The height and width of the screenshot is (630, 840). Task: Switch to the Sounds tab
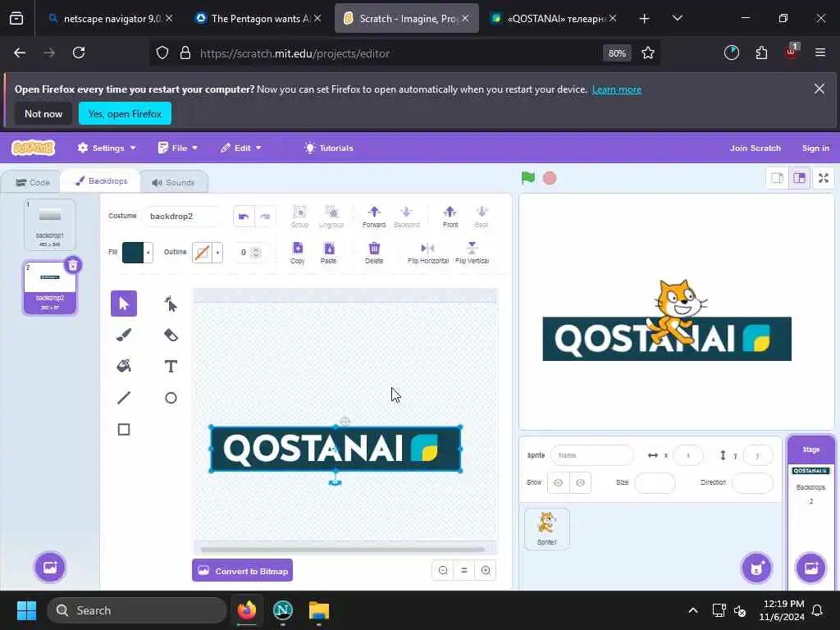pos(174,183)
